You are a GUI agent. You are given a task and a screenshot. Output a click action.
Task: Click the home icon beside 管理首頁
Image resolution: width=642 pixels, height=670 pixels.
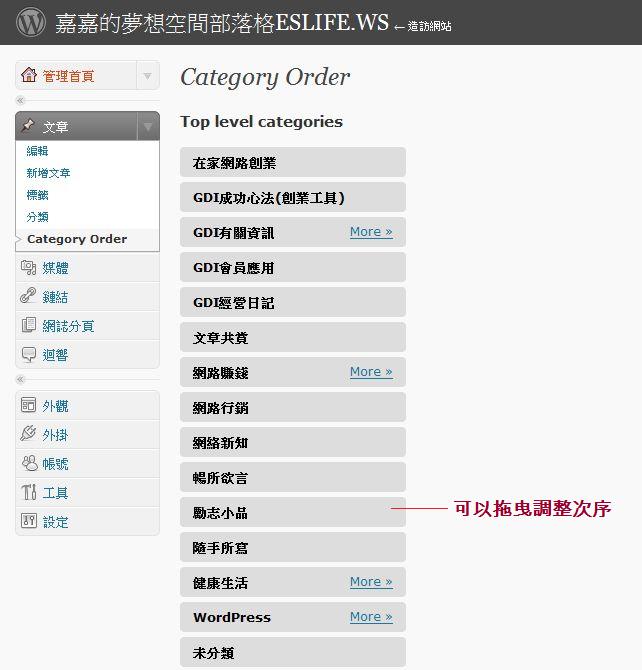29,74
